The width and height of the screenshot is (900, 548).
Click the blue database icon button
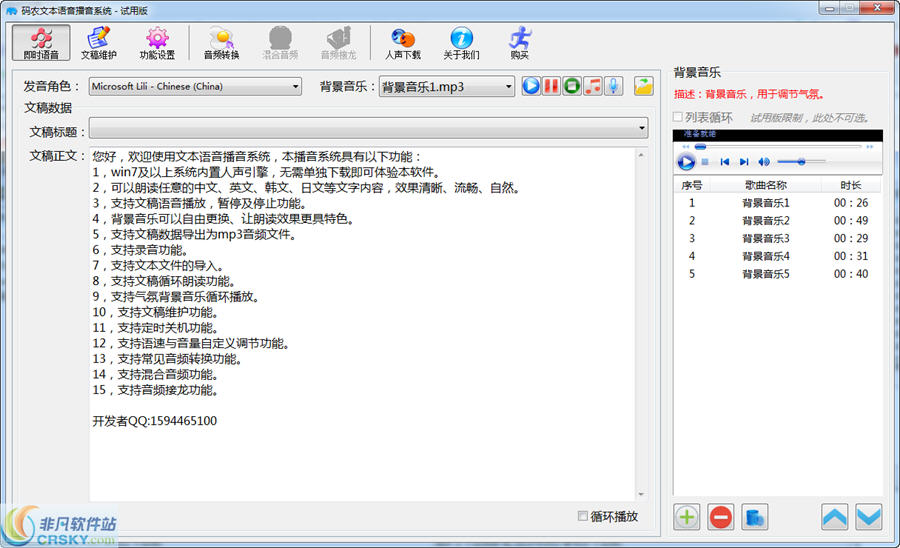click(755, 517)
